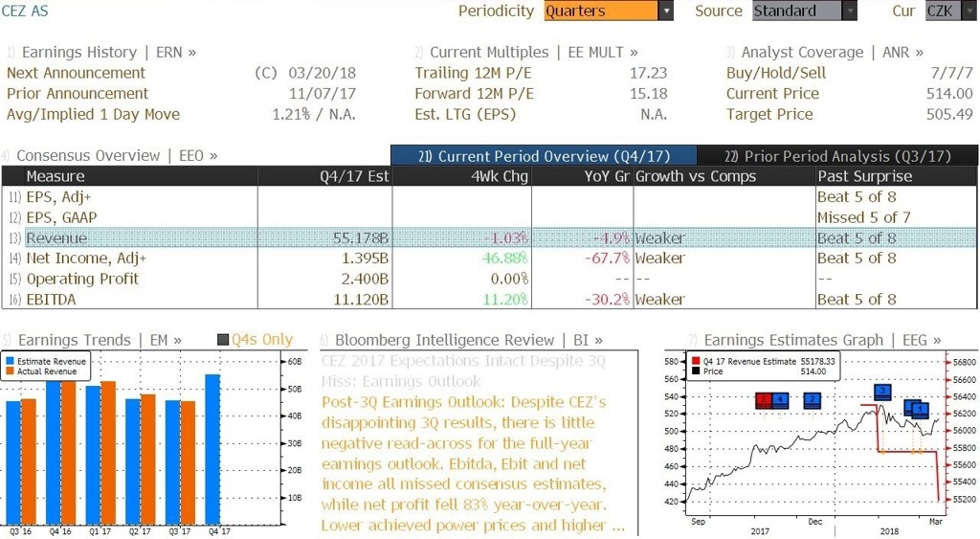
Task: Select the EBITDA measure row
Action: [489, 300]
